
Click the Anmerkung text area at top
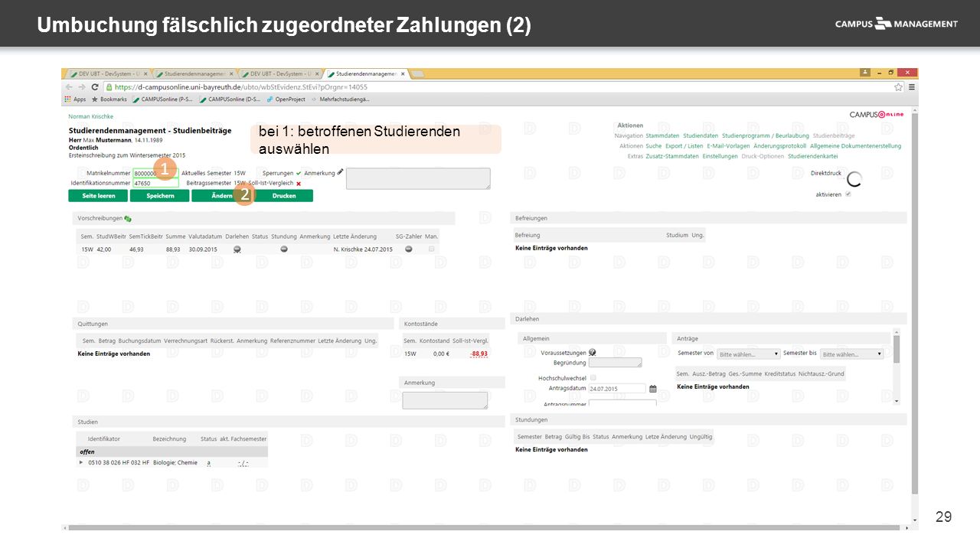418,178
